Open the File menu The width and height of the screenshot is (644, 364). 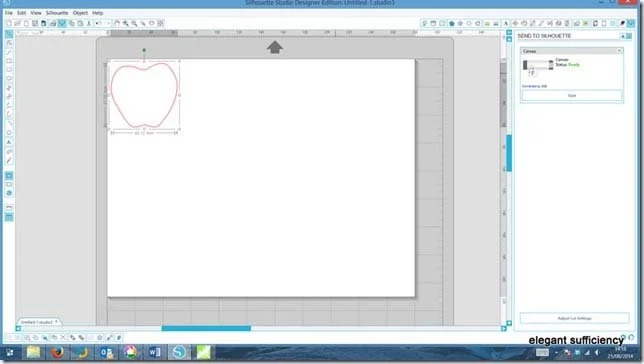[9, 13]
